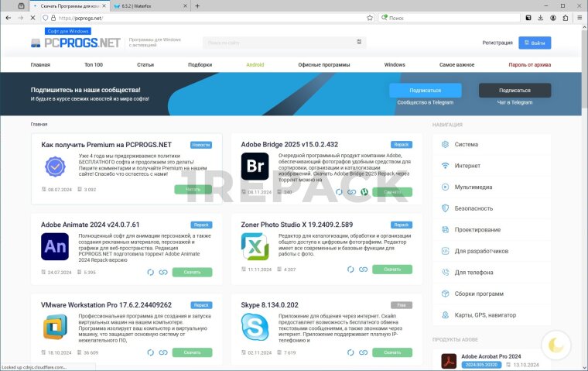Click the blue Войти login button

(535, 43)
